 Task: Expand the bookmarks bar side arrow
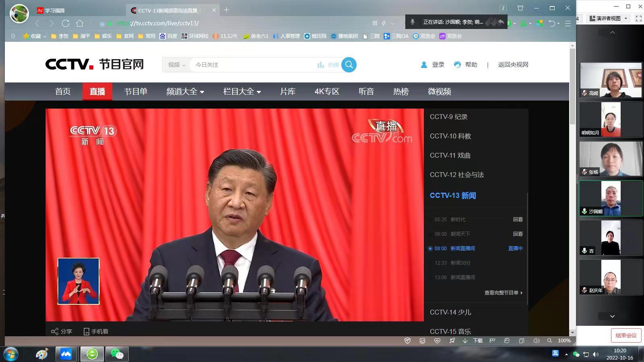[x=13, y=36]
